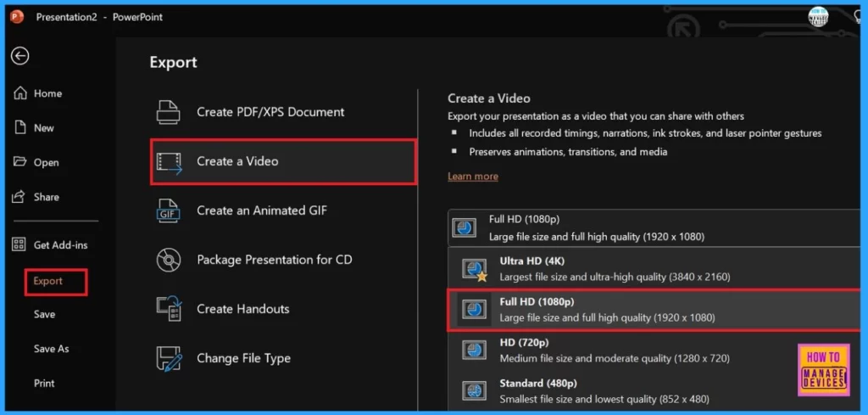This screenshot has height=415, width=868.
Task: Click the Package for CD disc icon
Action: [169, 260]
